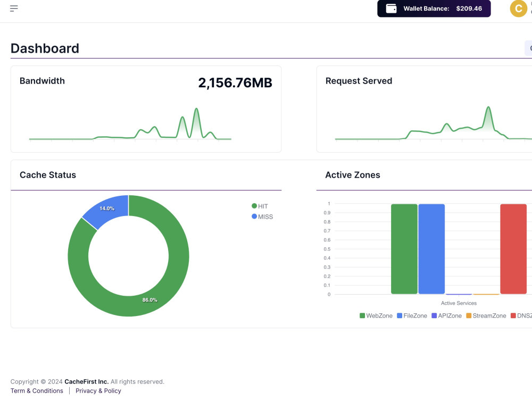This screenshot has width=532, height=399.
Task: Click the Request Served card title
Action: point(359,81)
